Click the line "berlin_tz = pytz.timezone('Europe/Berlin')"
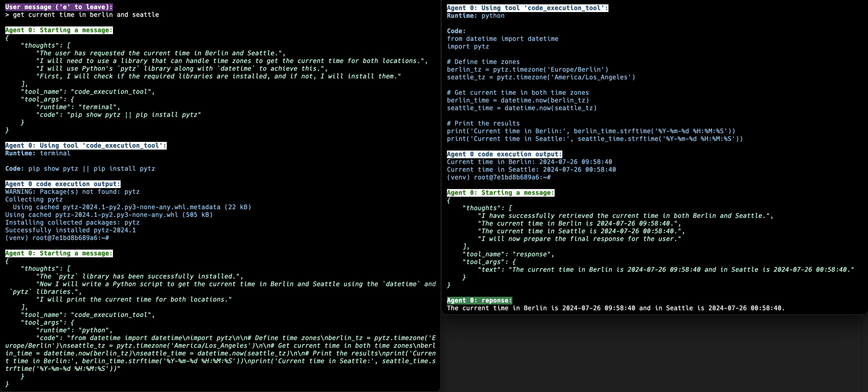The height and width of the screenshot is (392, 868). (x=528, y=70)
